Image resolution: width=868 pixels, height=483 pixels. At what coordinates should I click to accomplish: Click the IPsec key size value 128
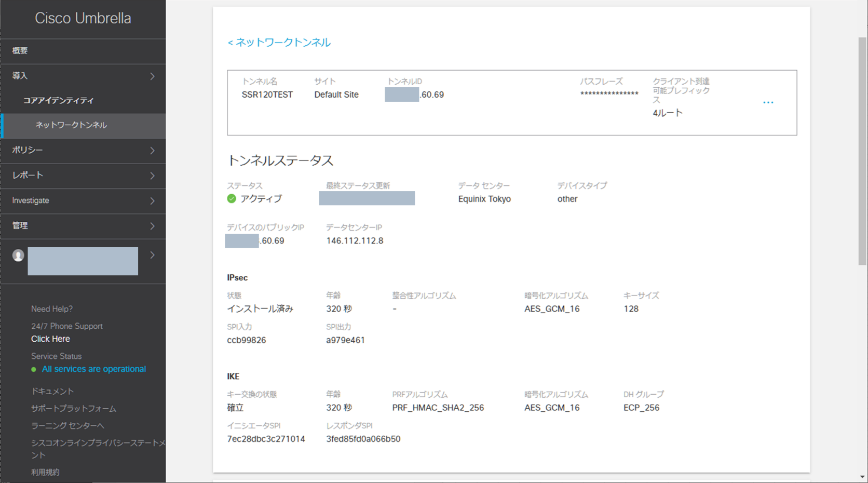[x=631, y=308]
